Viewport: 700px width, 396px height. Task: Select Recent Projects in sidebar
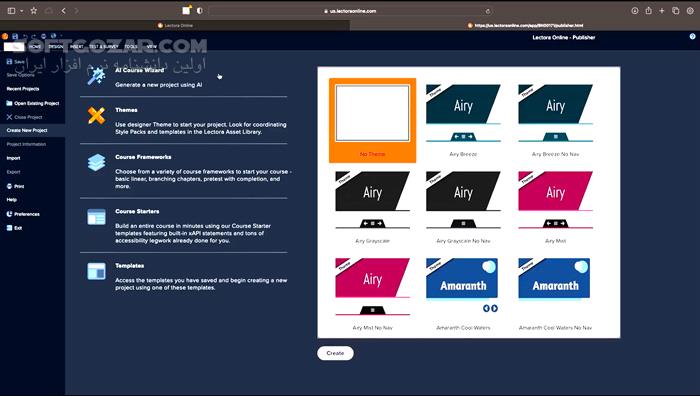point(23,89)
